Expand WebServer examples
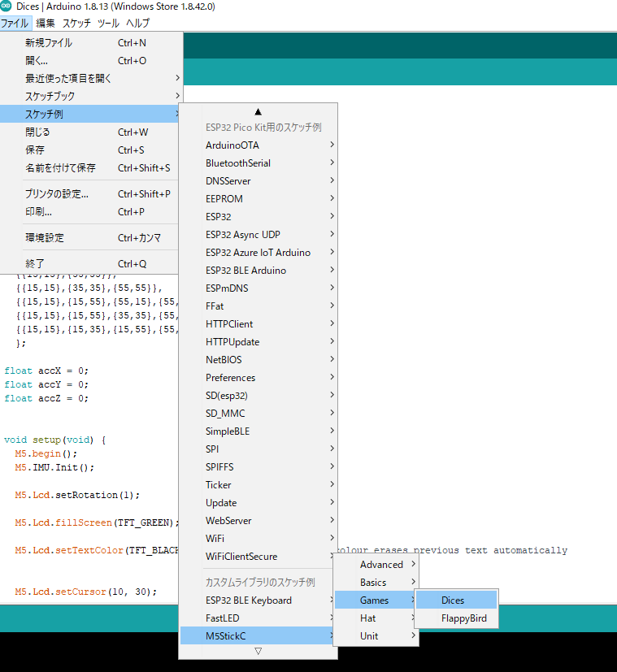The width and height of the screenshot is (617, 672). click(259, 521)
